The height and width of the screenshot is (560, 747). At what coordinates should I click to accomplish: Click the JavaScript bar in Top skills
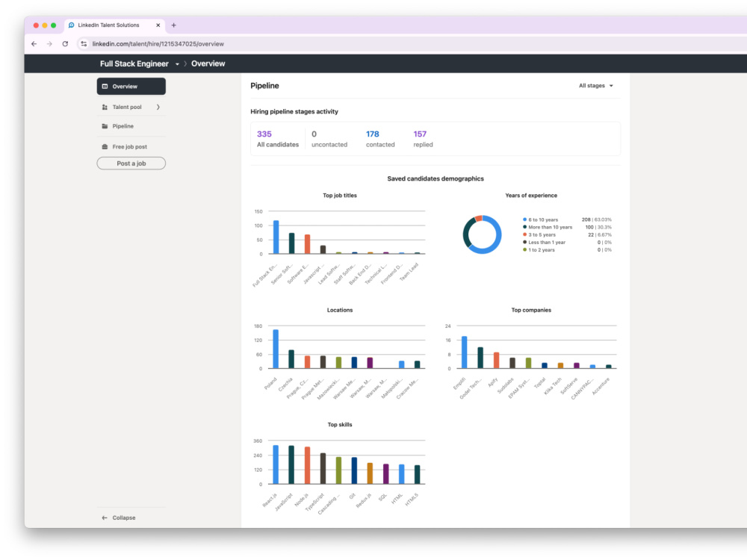pos(291,464)
